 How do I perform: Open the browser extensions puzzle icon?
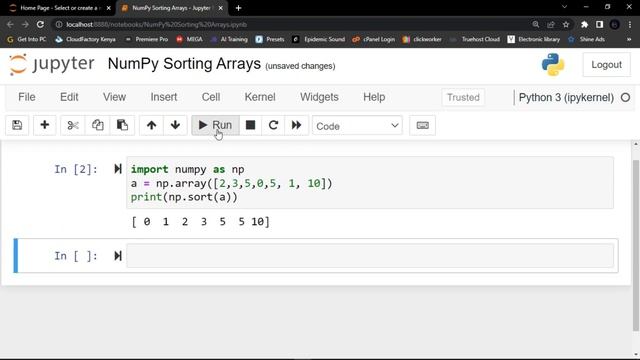pyautogui.click(x=584, y=24)
